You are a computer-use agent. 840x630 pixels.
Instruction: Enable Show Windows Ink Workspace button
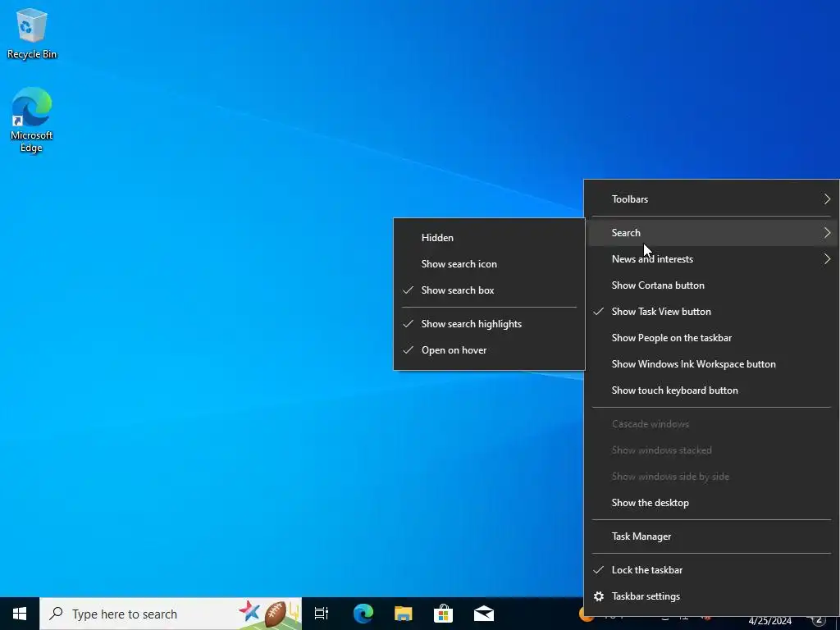click(x=711, y=363)
